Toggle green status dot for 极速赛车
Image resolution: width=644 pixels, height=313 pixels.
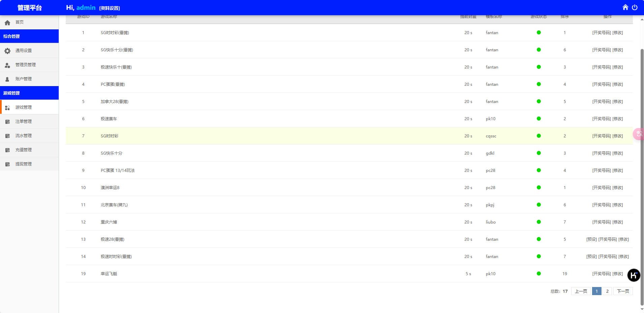coord(538,119)
